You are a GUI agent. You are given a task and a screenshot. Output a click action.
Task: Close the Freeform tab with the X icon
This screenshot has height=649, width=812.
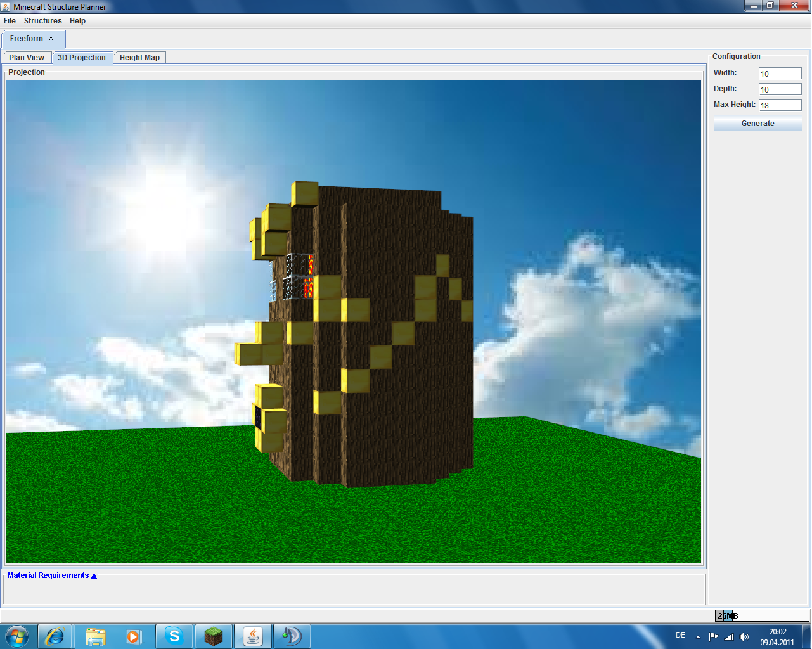(x=51, y=39)
